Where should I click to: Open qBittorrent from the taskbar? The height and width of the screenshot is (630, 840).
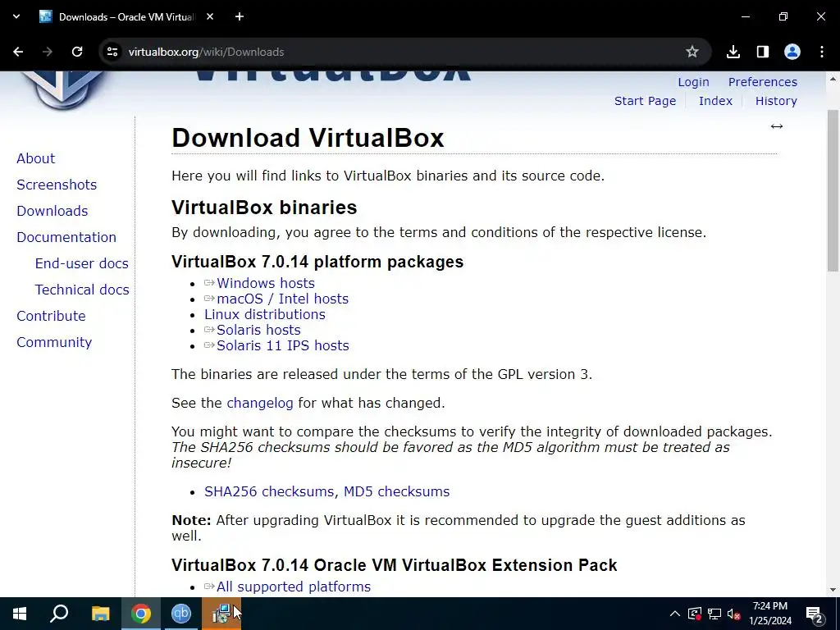pyautogui.click(x=181, y=614)
